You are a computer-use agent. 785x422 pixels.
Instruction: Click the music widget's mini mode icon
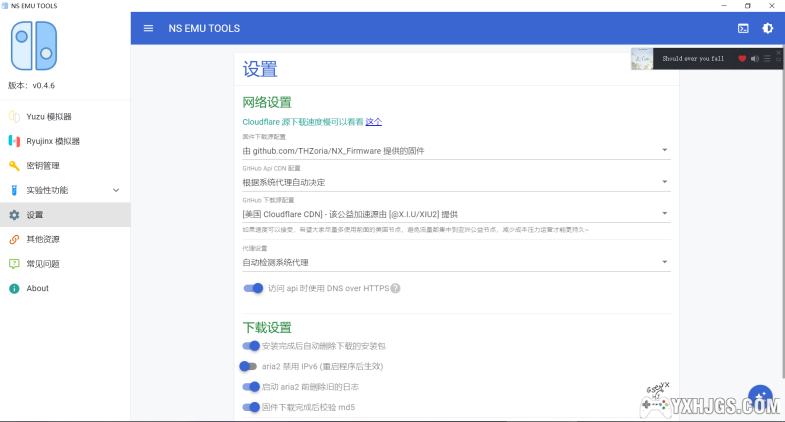[778, 60]
